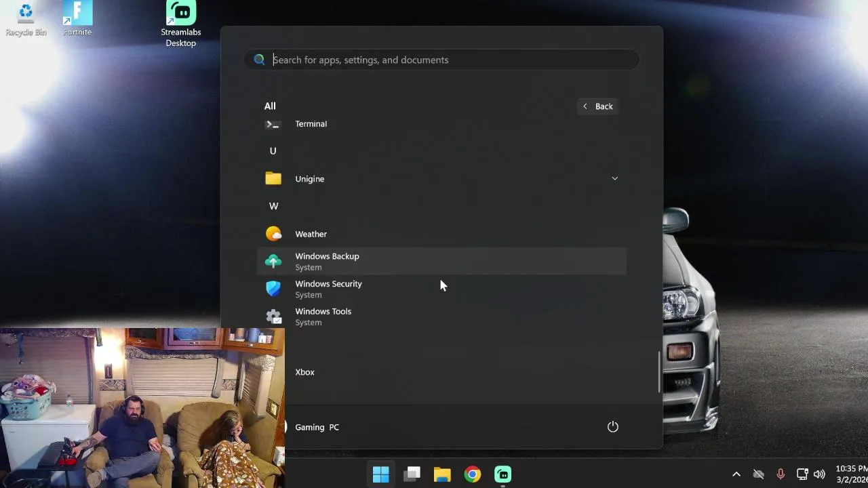Click the letter W section header
Image resolution: width=868 pixels, height=488 pixels.
point(273,206)
